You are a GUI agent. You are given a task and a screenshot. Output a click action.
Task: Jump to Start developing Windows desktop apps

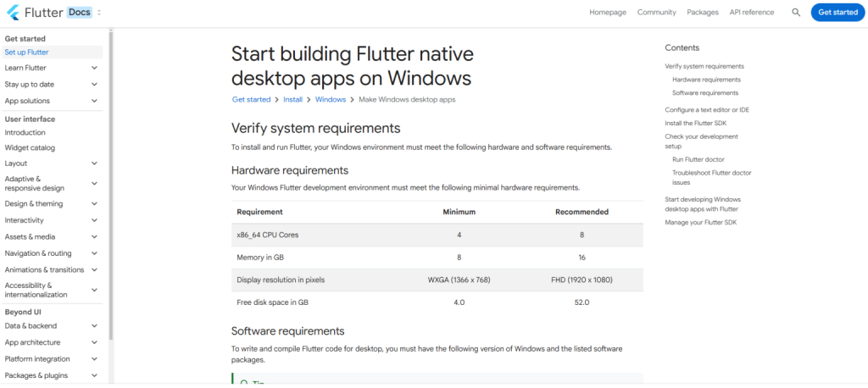tap(703, 204)
